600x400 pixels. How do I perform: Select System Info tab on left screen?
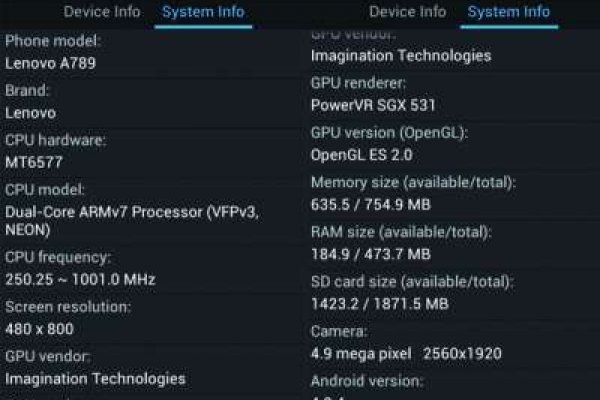point(202,12)
